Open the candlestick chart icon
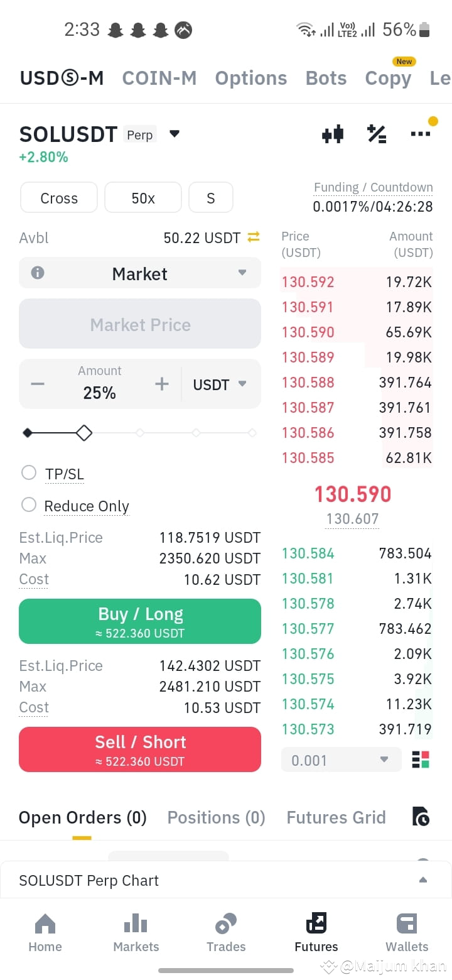Screen dimensions: 452x980 coord(333,134)
